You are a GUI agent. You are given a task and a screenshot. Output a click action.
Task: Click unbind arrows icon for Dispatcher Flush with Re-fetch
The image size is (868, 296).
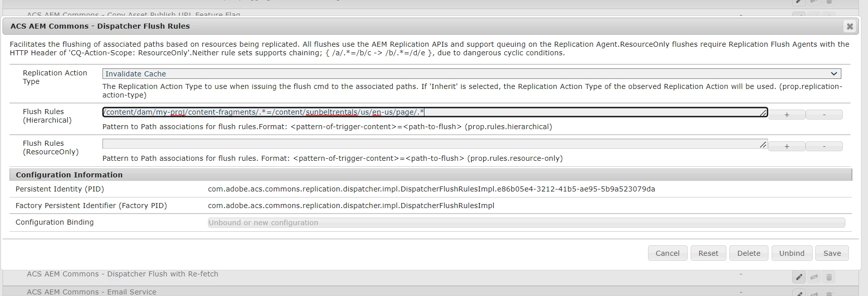point(814,277)
